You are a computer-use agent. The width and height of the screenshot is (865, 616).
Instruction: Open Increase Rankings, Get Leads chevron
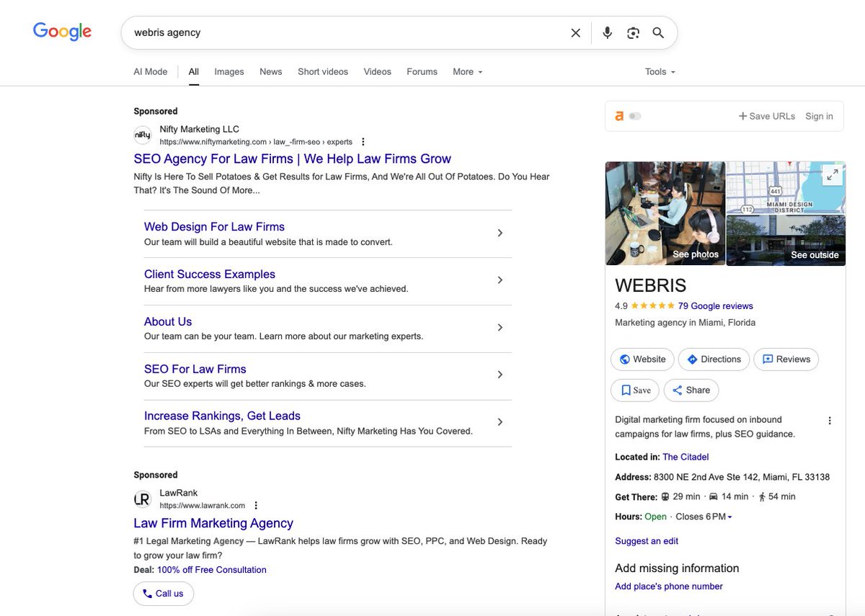tap(500, 422)
